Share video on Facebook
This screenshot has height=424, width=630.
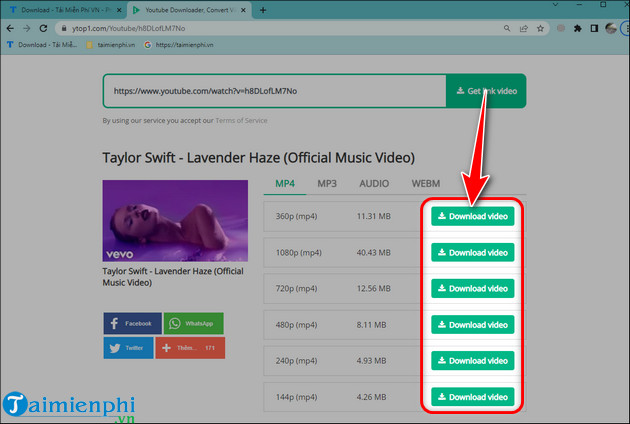pos(130,323)
